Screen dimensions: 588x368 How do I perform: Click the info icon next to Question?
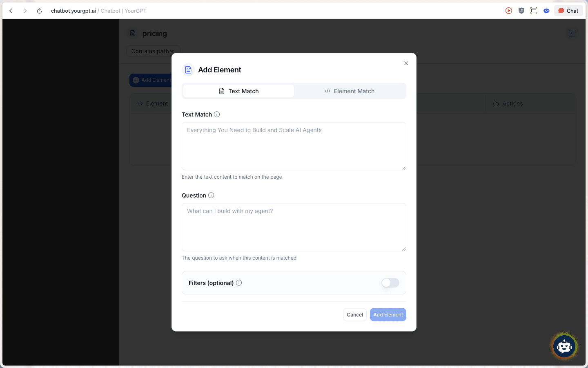(x=211, y=195)
